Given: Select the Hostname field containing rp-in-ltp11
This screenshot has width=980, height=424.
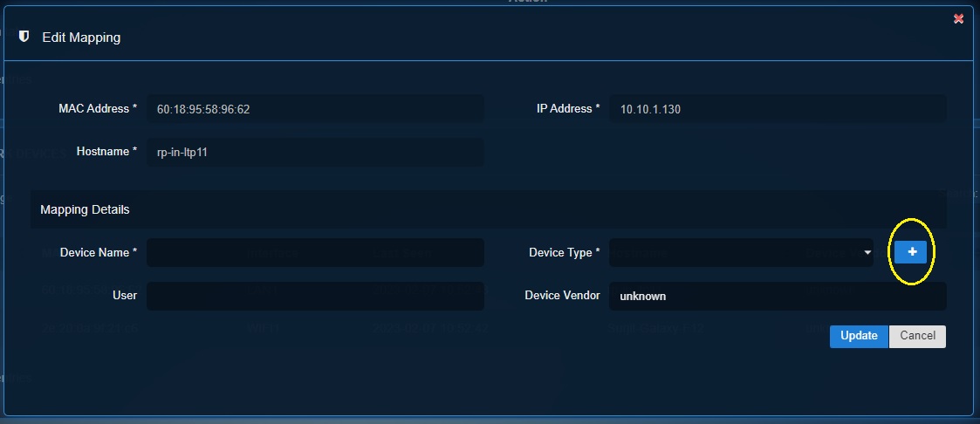Looking at the screenshot, I should tap(315, 152).
